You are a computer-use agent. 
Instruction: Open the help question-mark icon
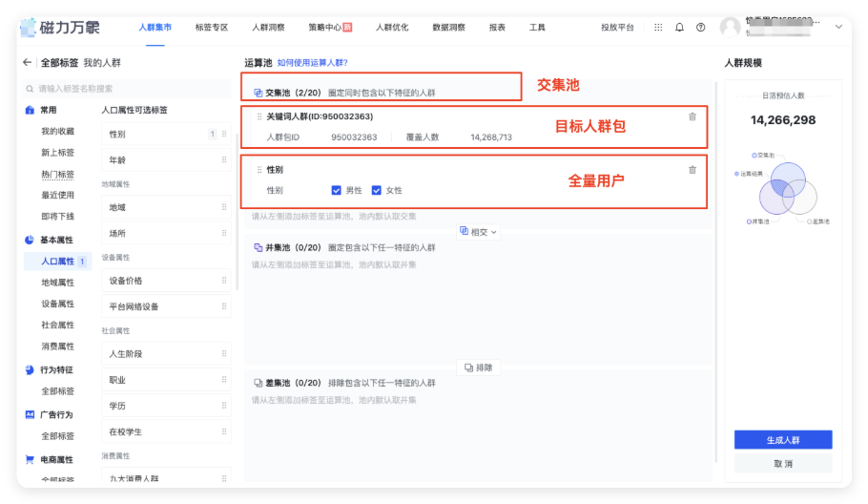[x=701, y=27]
